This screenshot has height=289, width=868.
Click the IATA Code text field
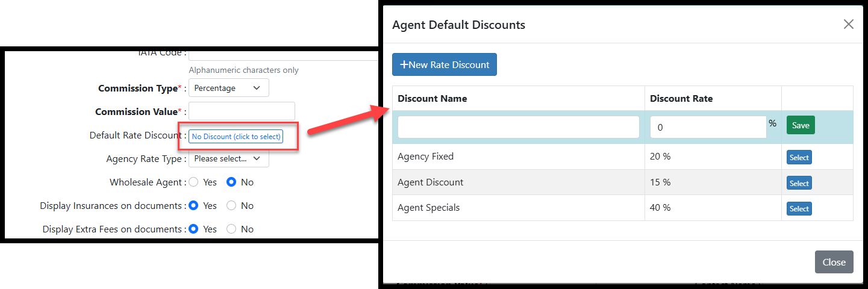[x=283, y=54]
